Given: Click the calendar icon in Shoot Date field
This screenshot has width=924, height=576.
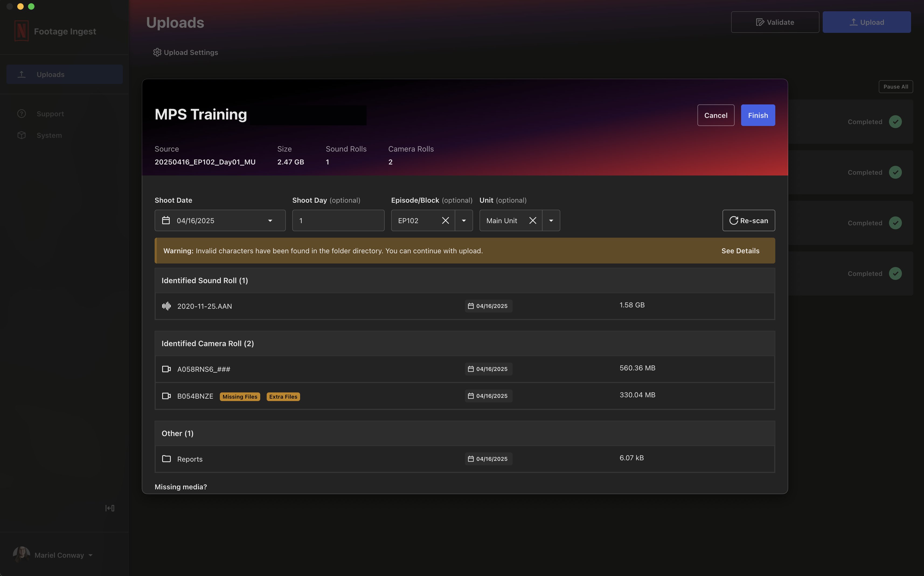Looking at the screenshot, I should [x=166, y=220].
